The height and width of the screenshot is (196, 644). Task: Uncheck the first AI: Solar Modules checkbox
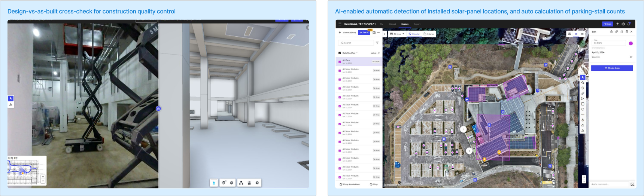point(340,70)
